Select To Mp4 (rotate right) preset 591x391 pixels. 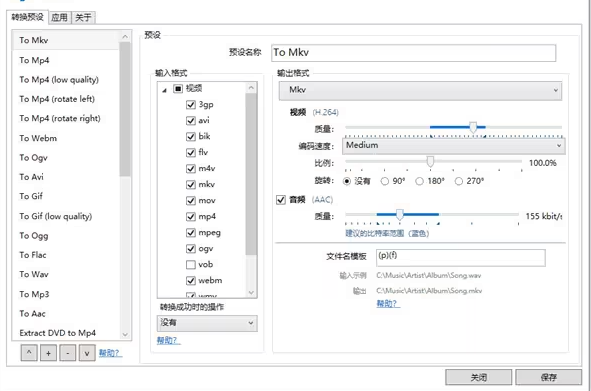pyautogui.click(x=66, y=119)
